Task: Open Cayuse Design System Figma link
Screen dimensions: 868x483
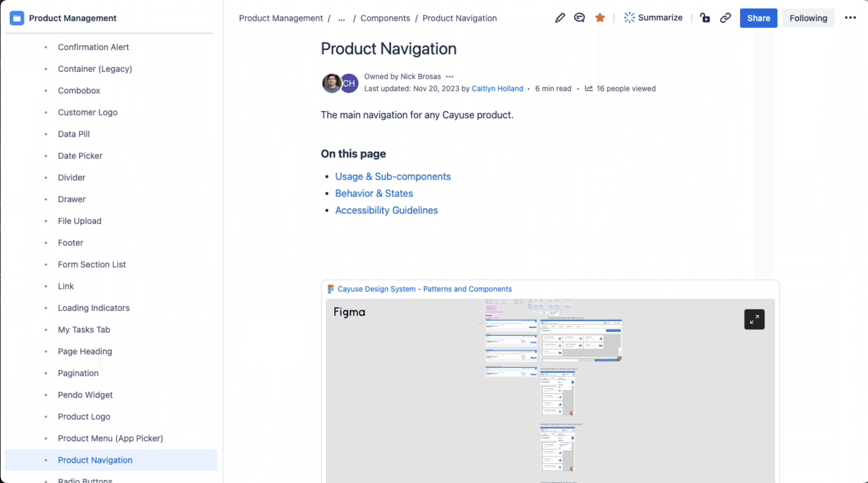Action: [x=424, y=289]
